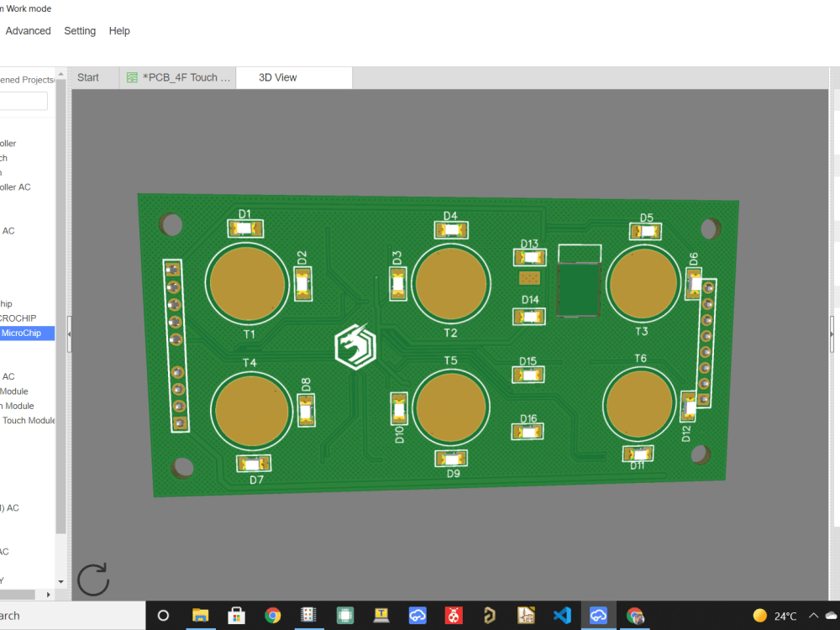Open the Help menu

coord(119,30)
